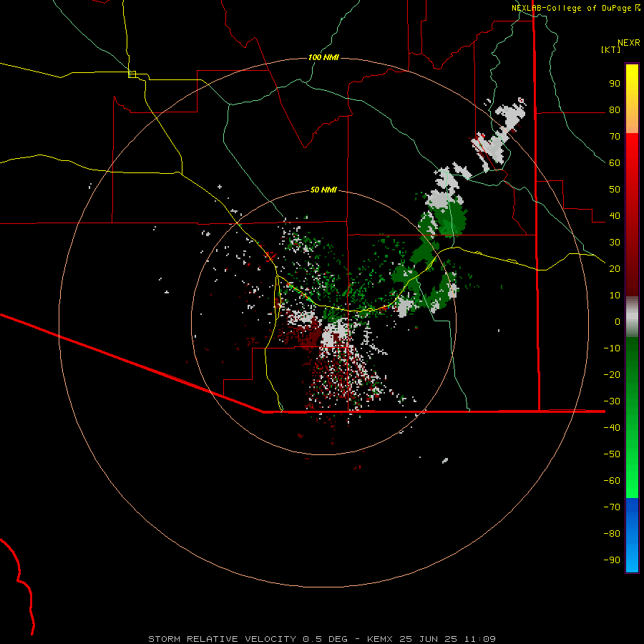
Task: Click the -90 value on velocity scale
Action: pyautogui.click(x=612, y=560)
